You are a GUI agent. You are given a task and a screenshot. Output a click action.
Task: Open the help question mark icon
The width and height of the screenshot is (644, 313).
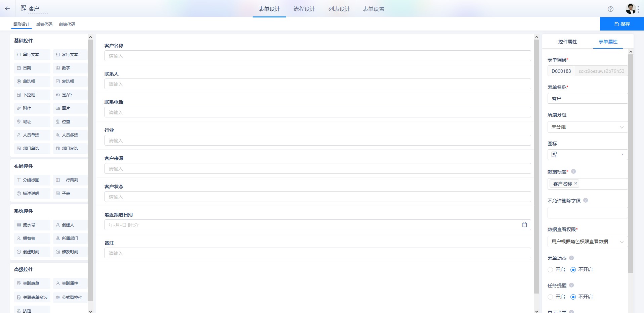point(610,9)
